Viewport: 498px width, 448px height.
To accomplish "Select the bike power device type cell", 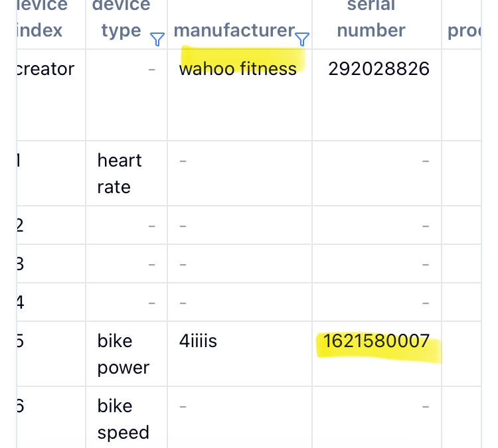I will (x=126, y=354).
